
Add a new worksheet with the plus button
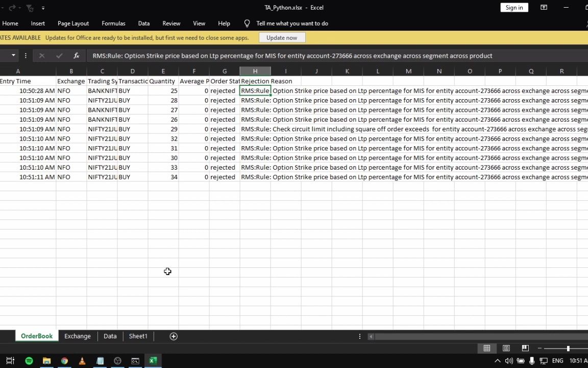pyautogui.click(x=174, y=336)
